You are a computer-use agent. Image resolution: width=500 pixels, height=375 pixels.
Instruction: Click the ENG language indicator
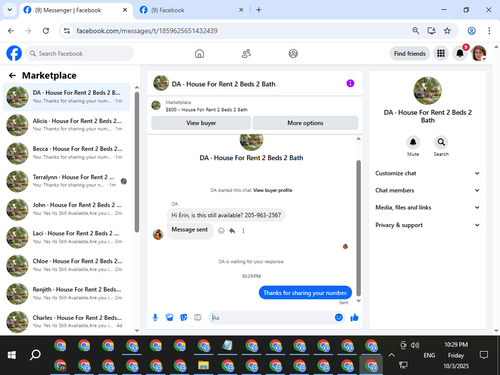pos(429,355)
